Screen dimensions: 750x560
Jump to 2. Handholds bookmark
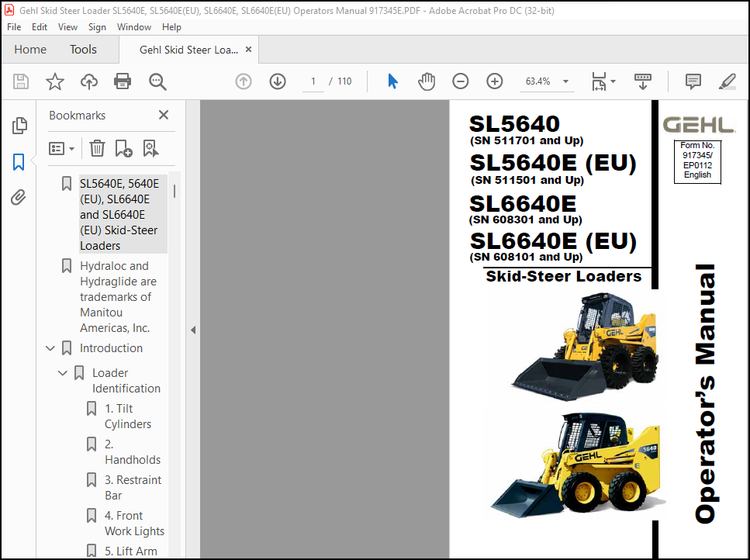[x=133, y=452]
